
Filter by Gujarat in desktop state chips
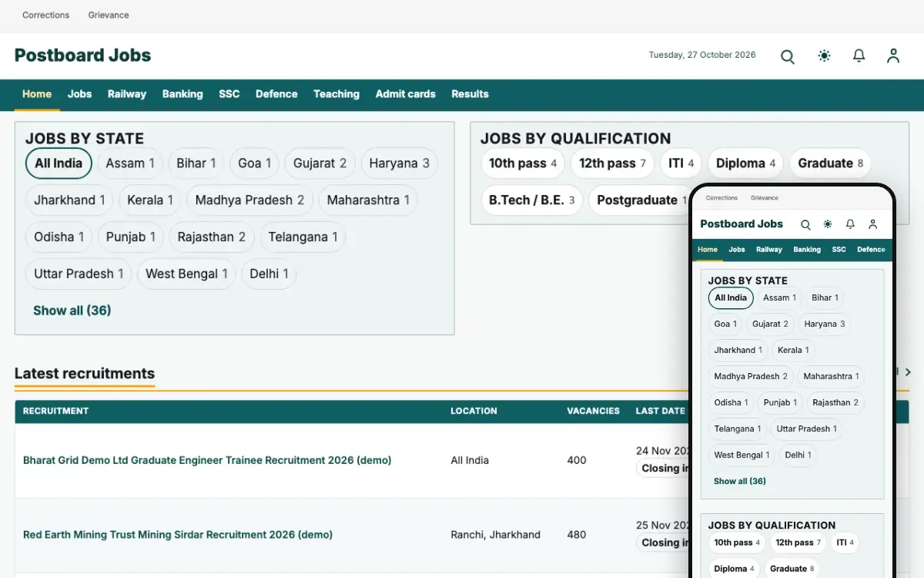[x=320, y=163]
